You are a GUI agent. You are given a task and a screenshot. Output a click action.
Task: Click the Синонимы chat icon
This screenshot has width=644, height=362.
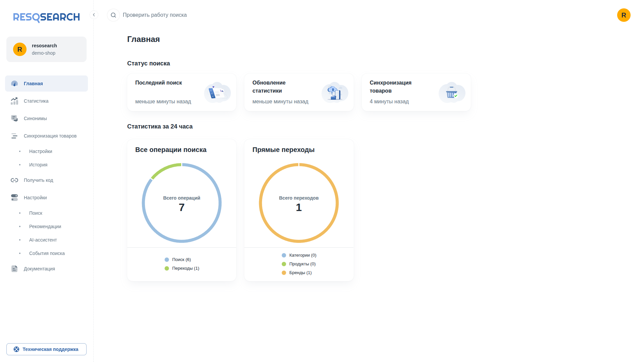14,118
